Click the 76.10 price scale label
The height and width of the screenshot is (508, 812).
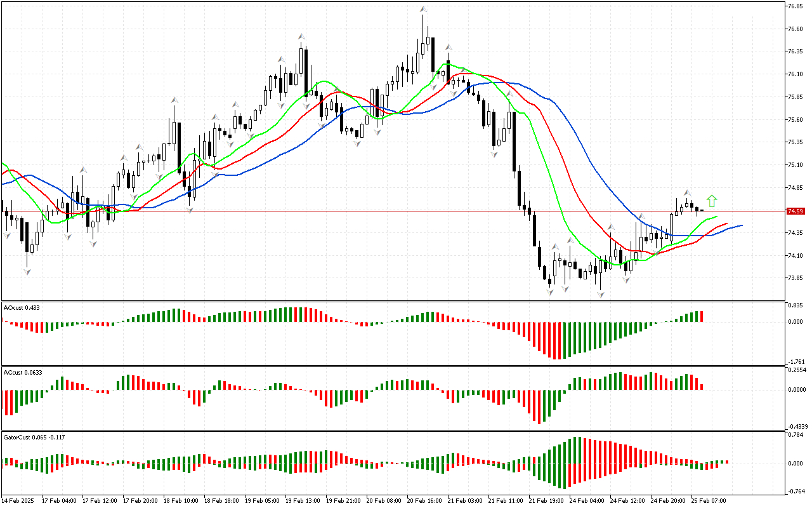tap(796, 74)
